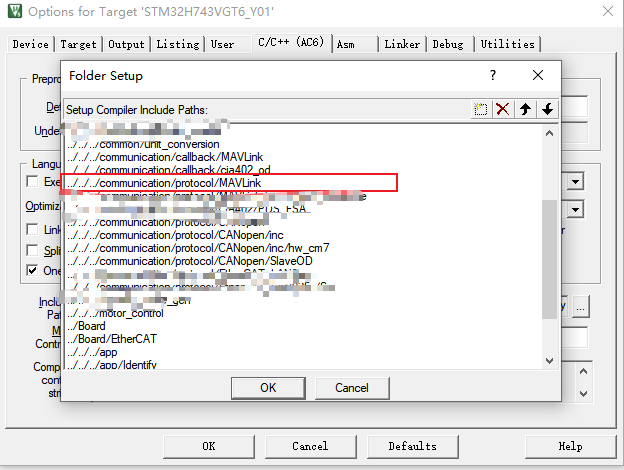Click the Defaults button
Viewport: 624px width, 470px height.
[412, 447]
